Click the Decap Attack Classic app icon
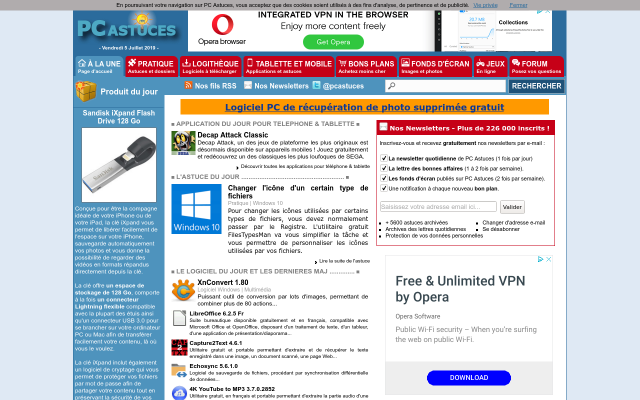 [183, 143]
